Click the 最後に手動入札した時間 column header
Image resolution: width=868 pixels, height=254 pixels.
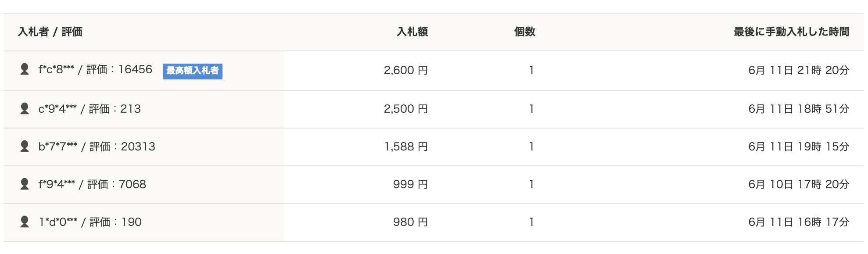coord(792,32)
